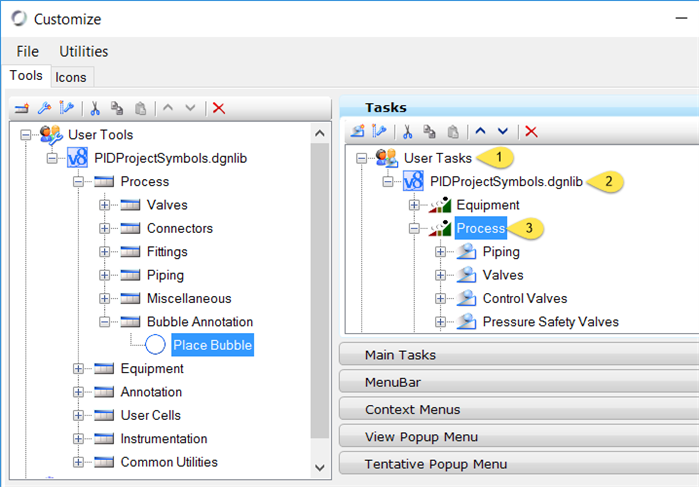Click the Control Valves task icon

466,298
